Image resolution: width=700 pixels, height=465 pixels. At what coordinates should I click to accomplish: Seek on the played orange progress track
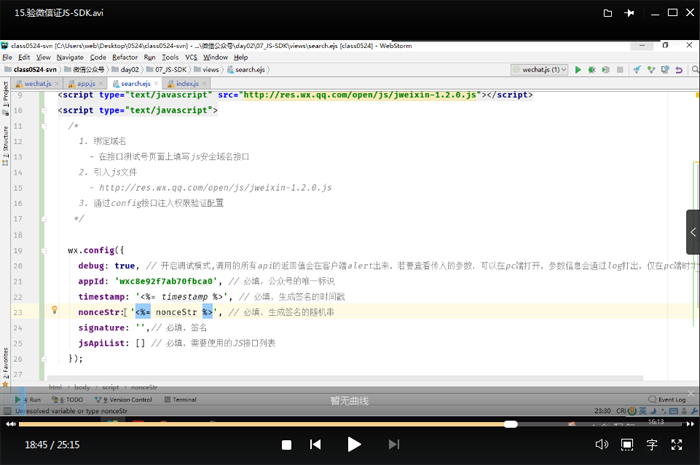[x=262, y=424]
